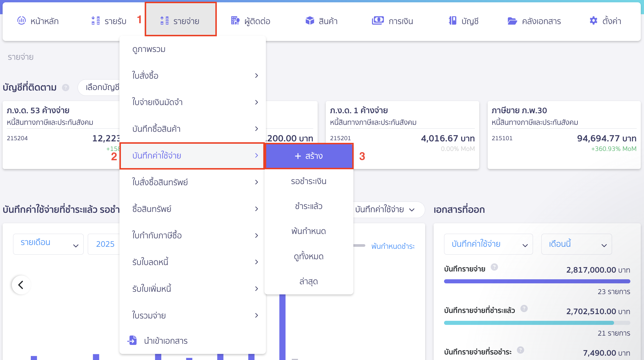Expand the ใบสั่งซื้อ submenu arrow
644x360 pixels.
point(256,75)
